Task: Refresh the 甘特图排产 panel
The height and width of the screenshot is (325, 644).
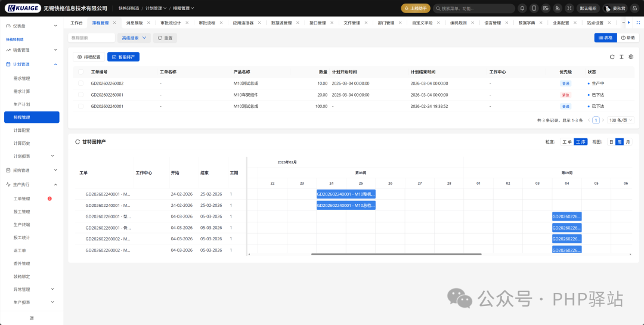Action: (x=77, y=142)
